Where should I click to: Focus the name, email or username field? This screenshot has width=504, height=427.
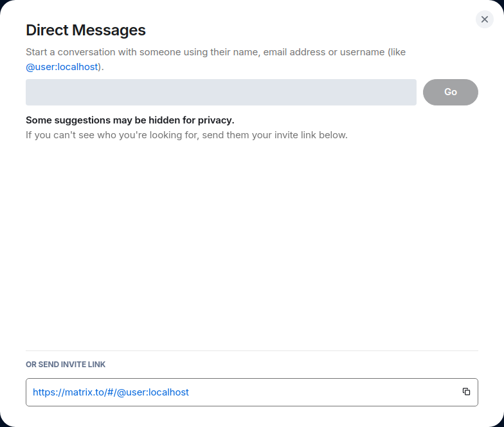(221, 92)
